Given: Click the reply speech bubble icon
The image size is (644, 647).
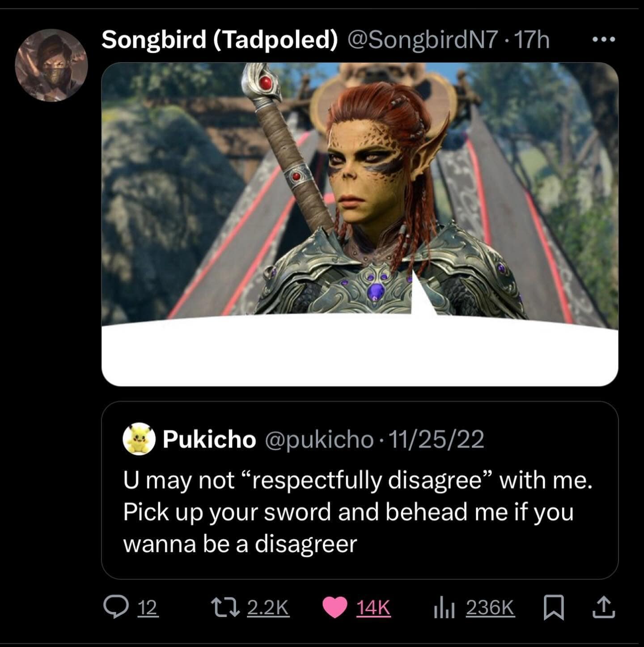Looking at the screenshot, I should click(114, 608).
